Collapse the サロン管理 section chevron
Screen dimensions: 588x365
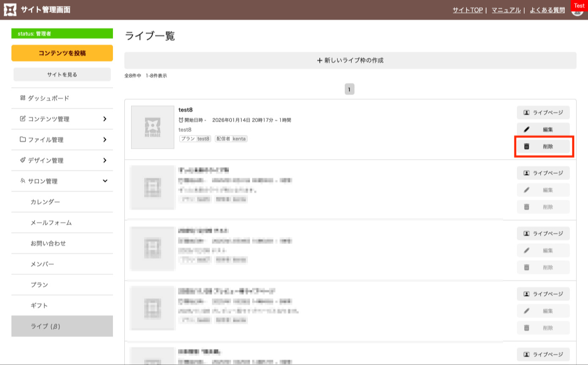(x=105, y=181)
